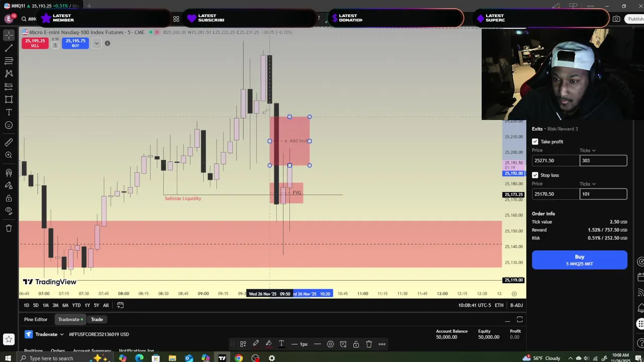Click the pencil line color icon in drawing toolbar
The image size is (644, 362).
click(256, 344)
